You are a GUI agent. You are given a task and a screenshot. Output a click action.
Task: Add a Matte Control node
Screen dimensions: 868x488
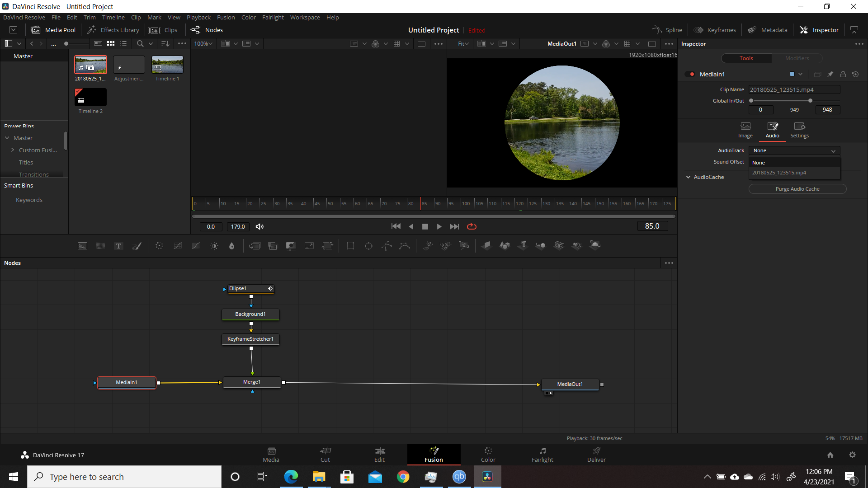coord(291,246)
